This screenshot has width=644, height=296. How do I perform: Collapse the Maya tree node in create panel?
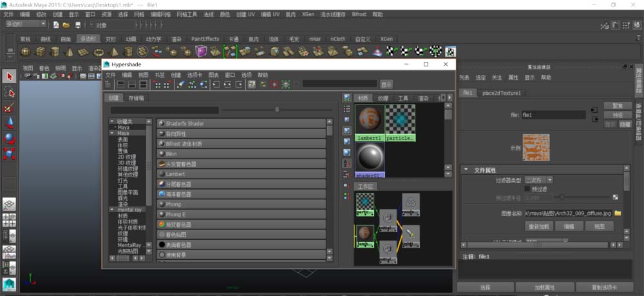pyautogui.click(x=112, y=133)
